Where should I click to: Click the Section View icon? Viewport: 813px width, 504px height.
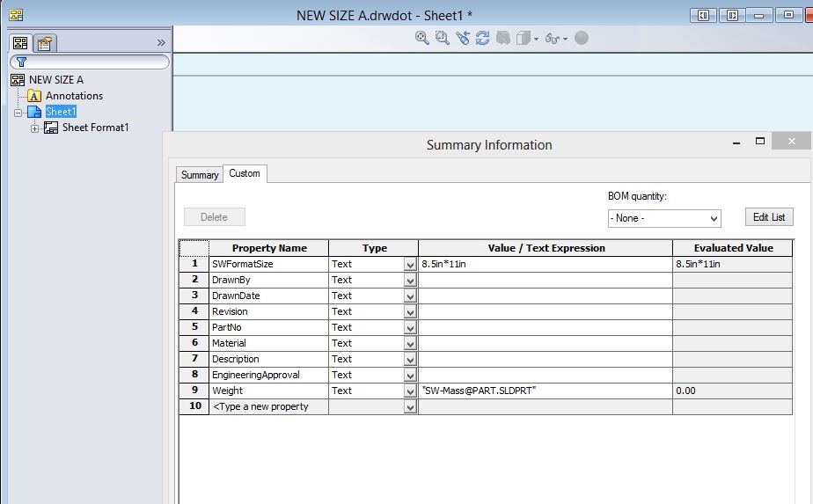click(x=503, y=38)
